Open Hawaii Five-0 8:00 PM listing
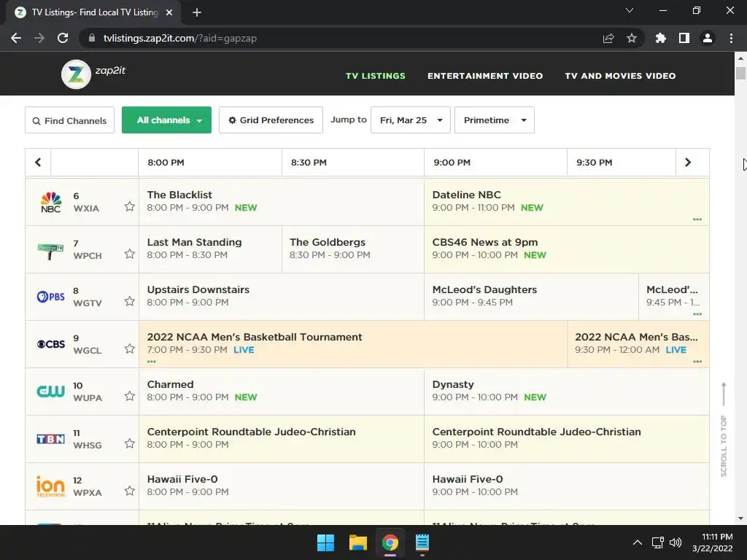 click(282, 486)
